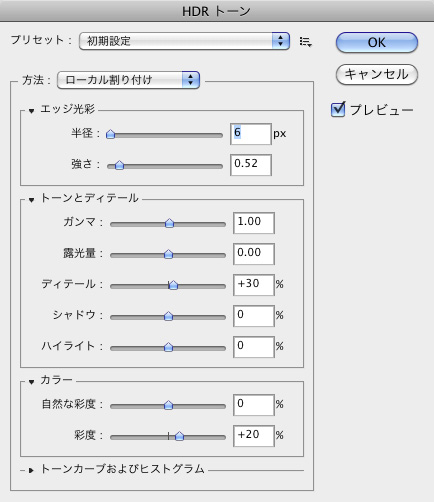
Task: Toggle the プレビュー checkbox
Action: tap(338, 109)
